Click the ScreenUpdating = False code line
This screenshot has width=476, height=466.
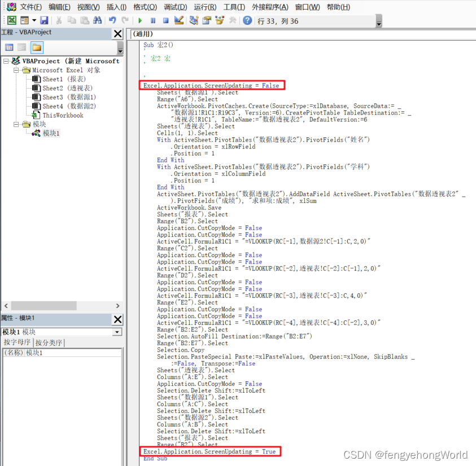[212, 86]
